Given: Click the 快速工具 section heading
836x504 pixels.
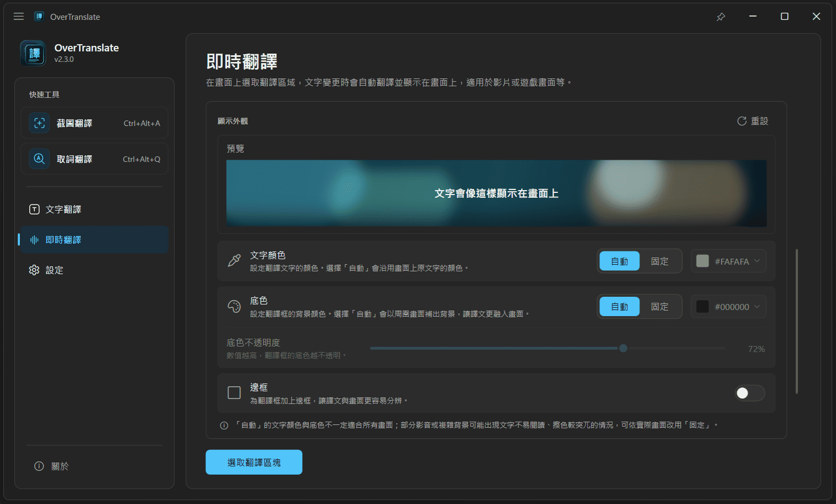Looking at the screenshot, I should point(44,95).
